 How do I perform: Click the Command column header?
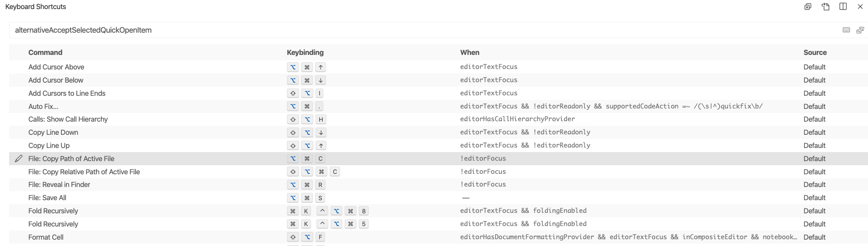click(x=45, y=52)
